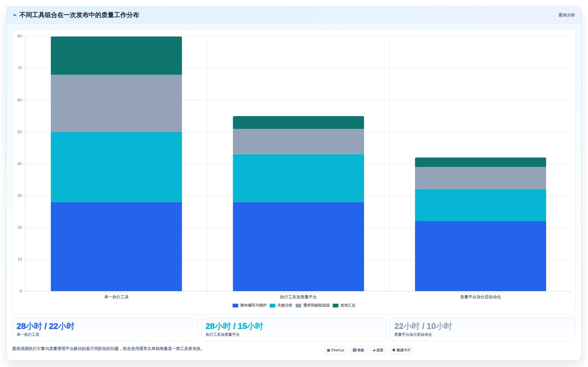Click the 执行工具加质量平台 caption in the second stat card

[x=223, y=335]
